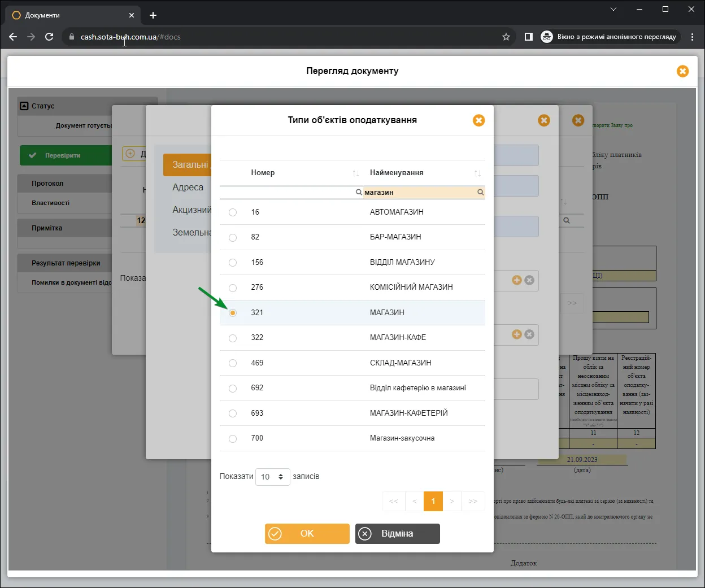This screenshot has height=588, width=705.
Task: Sort by Найменування column arrows
Action: tap(478, 173)
